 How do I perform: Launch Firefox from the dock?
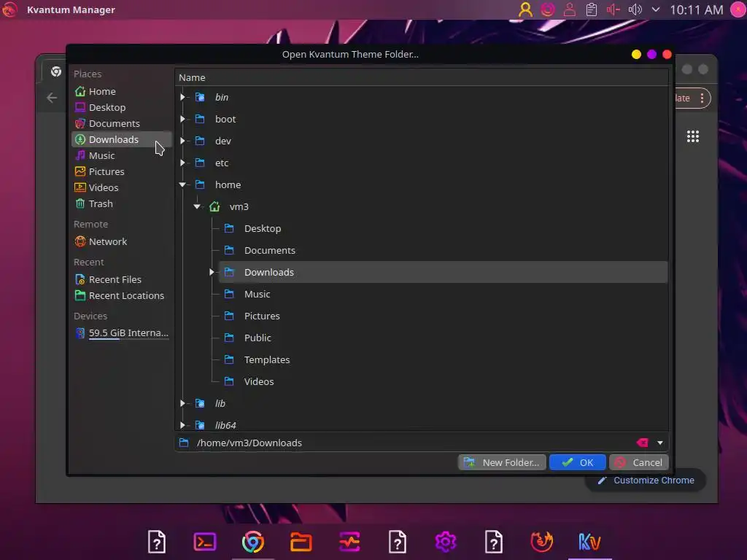coord(542,542)
